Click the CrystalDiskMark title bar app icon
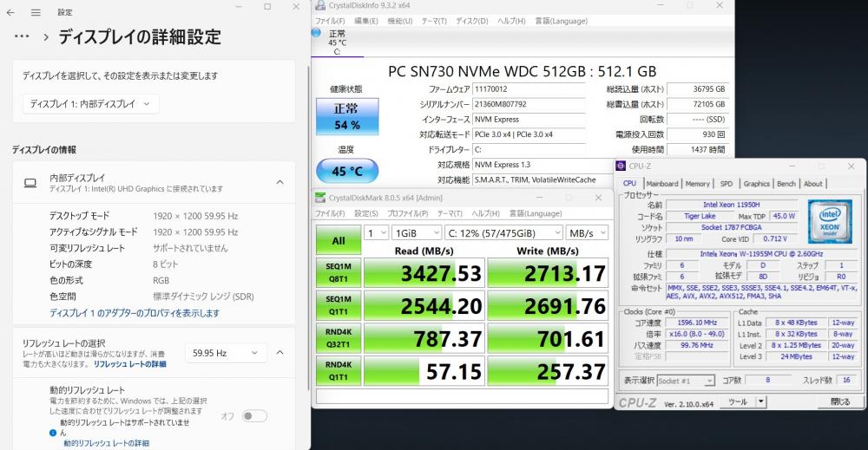 (320, 198)
